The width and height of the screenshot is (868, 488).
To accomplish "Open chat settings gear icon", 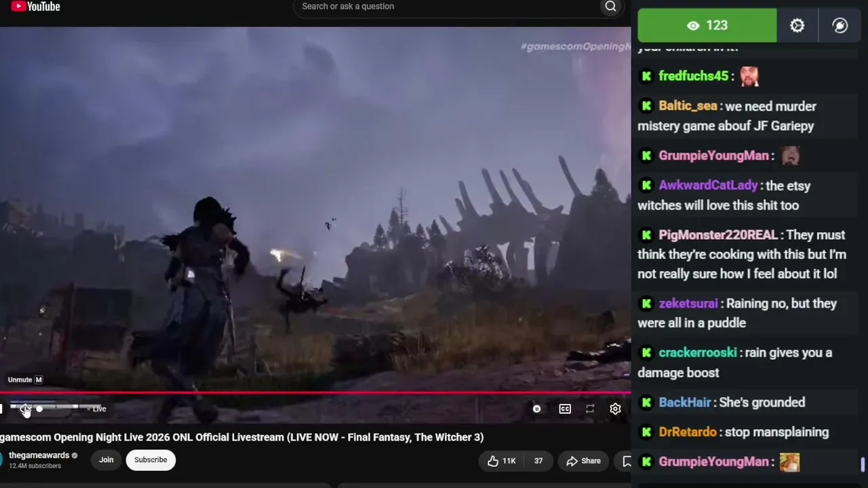I will (797, 26).
